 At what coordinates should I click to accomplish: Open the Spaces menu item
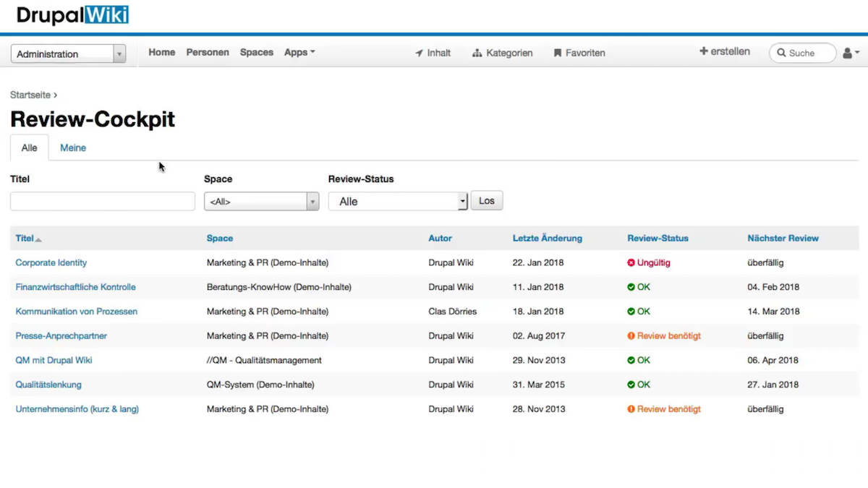[257, 52]
